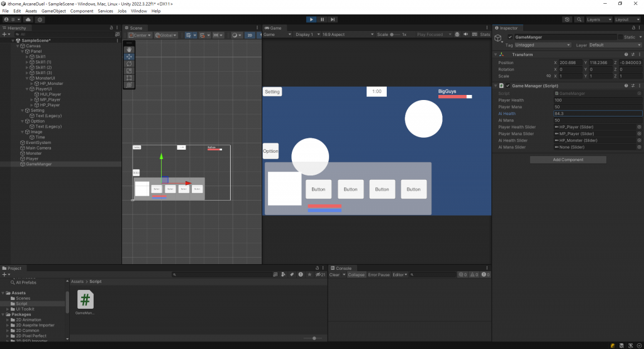This screenshot has width=644, height=349.
Task: Mute audio in the Game view
Action: (466, 35)
